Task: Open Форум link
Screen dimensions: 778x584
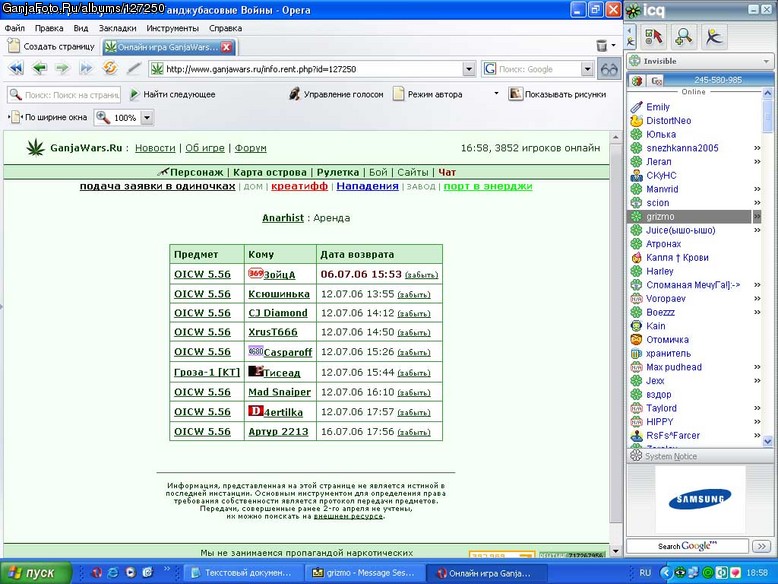Action: [x=251, y=148]
